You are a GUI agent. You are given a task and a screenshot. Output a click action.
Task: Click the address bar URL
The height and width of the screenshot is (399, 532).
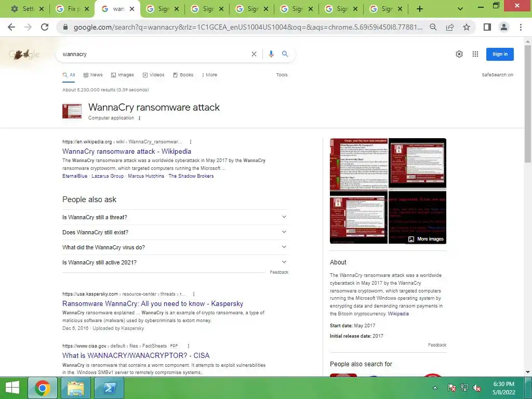point(248,27)
